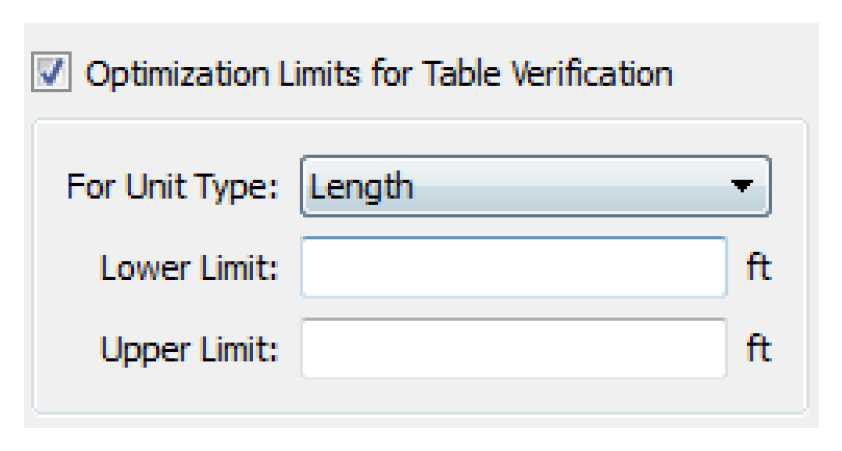
Task: Click the empty group box area below Upper Limit
Action: (x=420, y=396)
